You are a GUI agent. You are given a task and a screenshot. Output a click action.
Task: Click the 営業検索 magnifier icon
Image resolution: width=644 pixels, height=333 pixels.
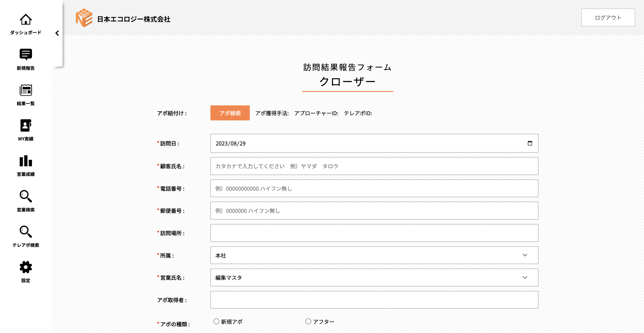pyautogui.click(x=25, y=196)
